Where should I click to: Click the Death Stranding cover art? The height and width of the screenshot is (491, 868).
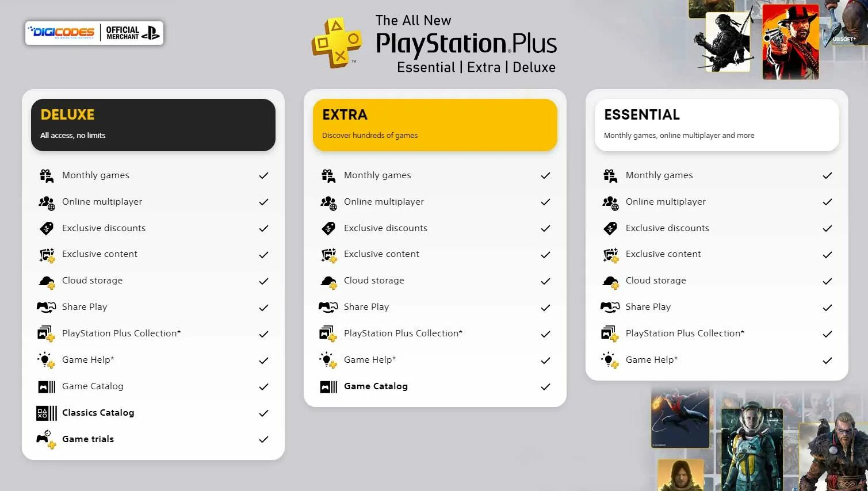coord(681,475)
